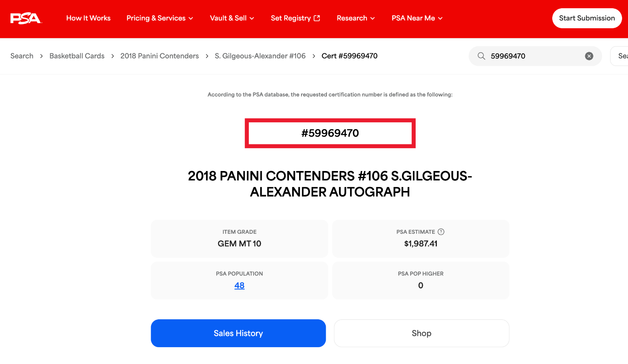628x364 pixels.
Task: Open 2018 Panini Contenders breadcrumb
Action: coord(160,56)
